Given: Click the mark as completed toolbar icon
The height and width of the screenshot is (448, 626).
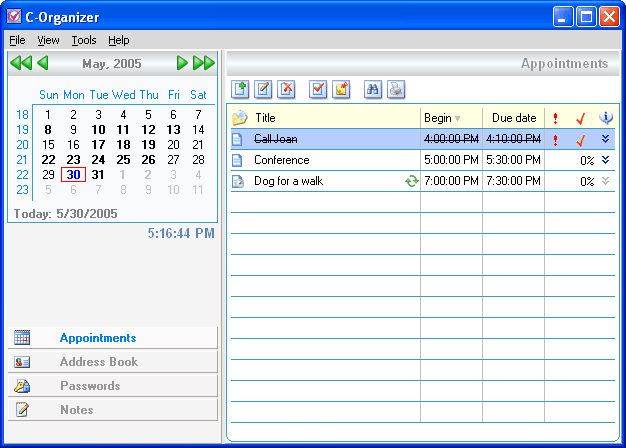Looking at the screenshot, I should (318, 89).
